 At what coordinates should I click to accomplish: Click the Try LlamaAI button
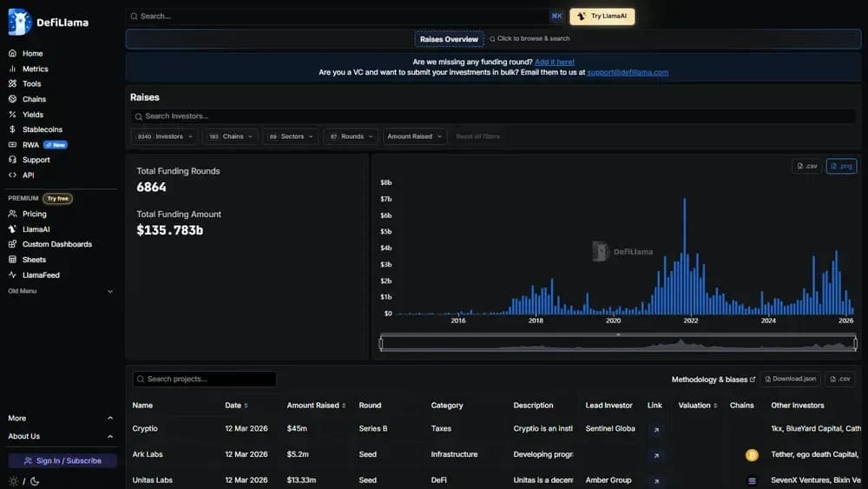click(x=602, y=16)
